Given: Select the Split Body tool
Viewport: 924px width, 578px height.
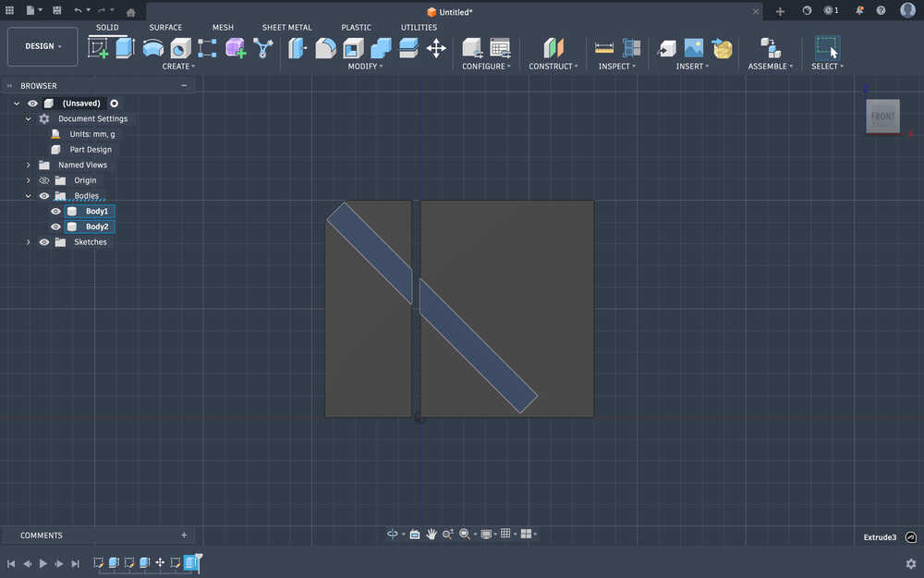Looking at the screenshot, I should (x=408, y=48).
